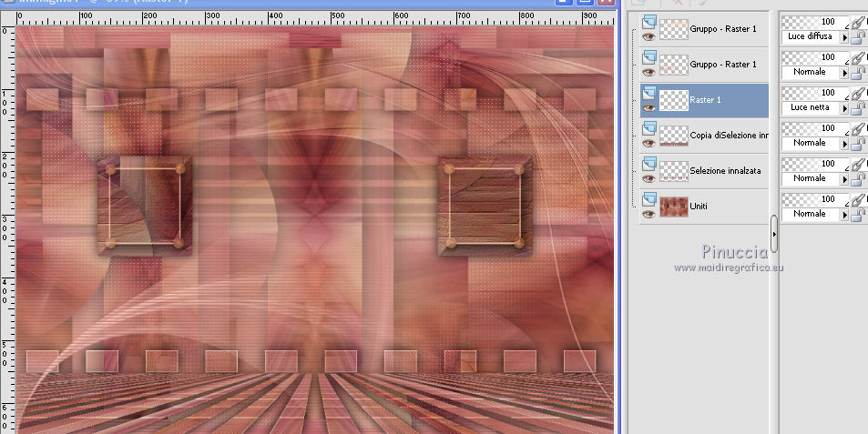
Task: Click the opacity slider of the Luce diffusa layer
Action: tap(815, 23)
